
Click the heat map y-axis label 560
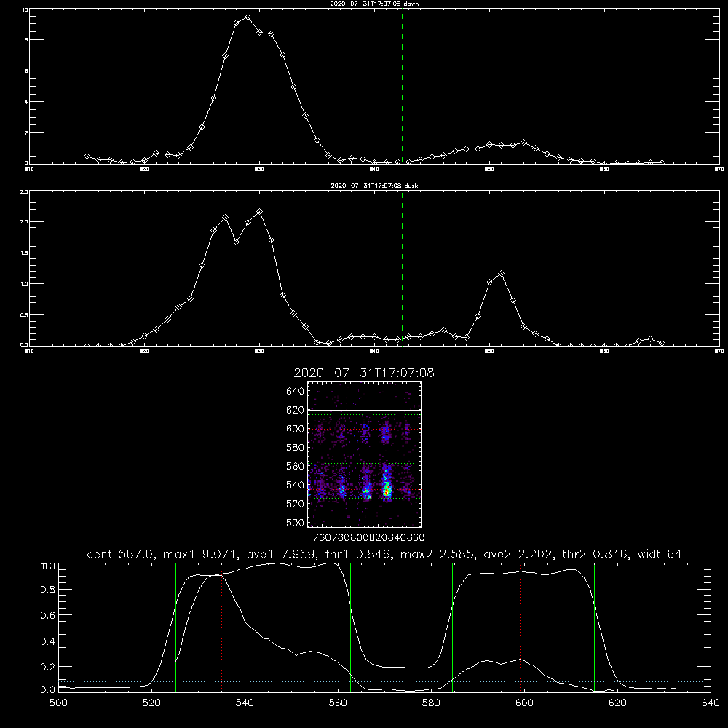point(296,466)
